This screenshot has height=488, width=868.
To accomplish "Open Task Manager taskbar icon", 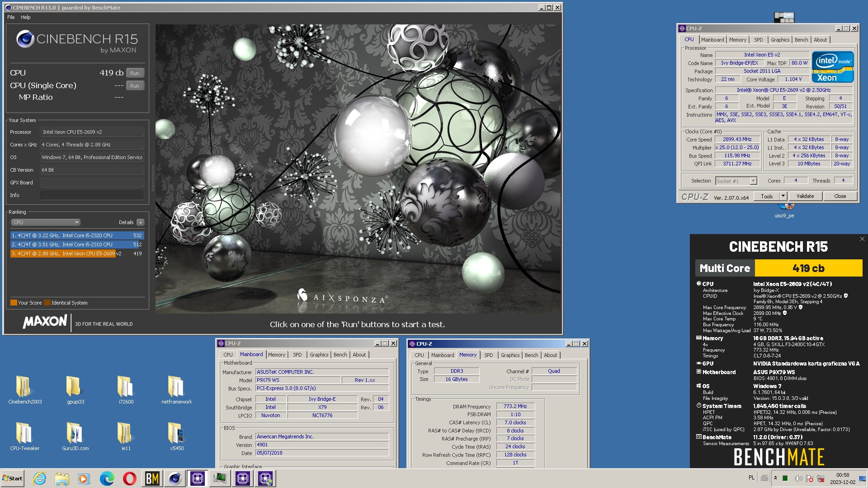I will coord(220,478).
